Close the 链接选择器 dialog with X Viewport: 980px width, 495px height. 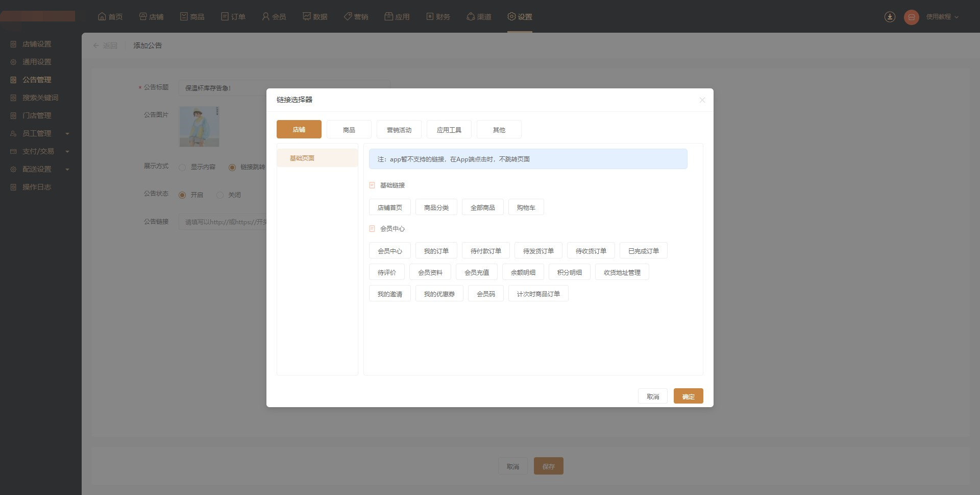(702, 100)
